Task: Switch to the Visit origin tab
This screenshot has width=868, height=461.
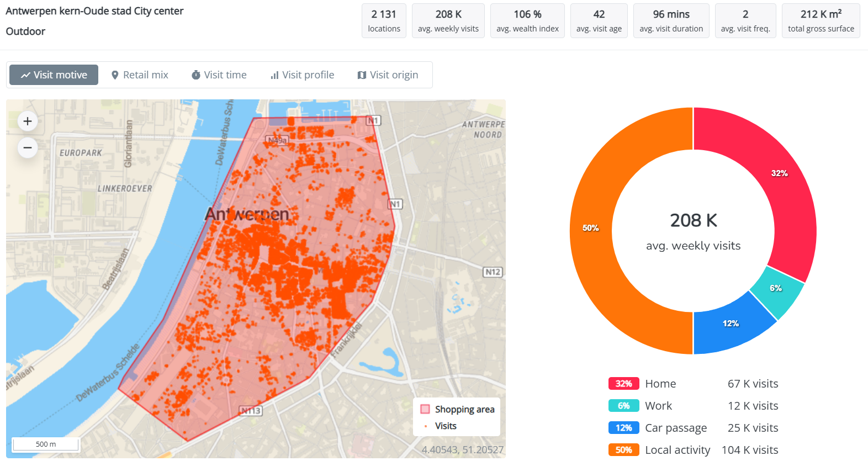Action: (x=388, y=75)
